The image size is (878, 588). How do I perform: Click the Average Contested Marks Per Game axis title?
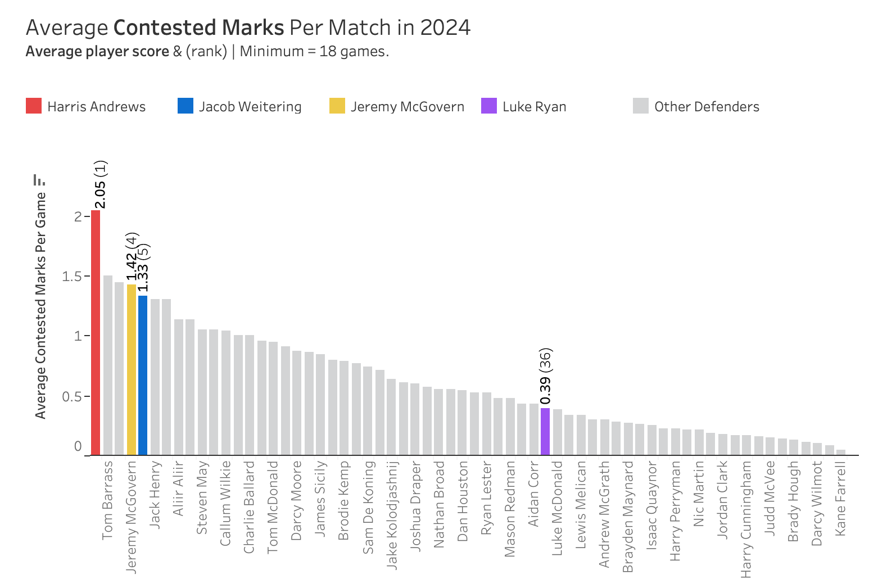pyautogui.click(x=40, y=306)
